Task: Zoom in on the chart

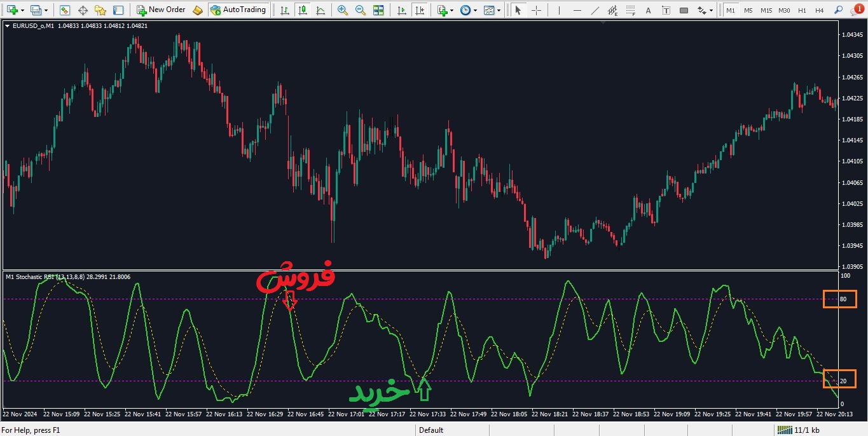Action: point(343,10)
